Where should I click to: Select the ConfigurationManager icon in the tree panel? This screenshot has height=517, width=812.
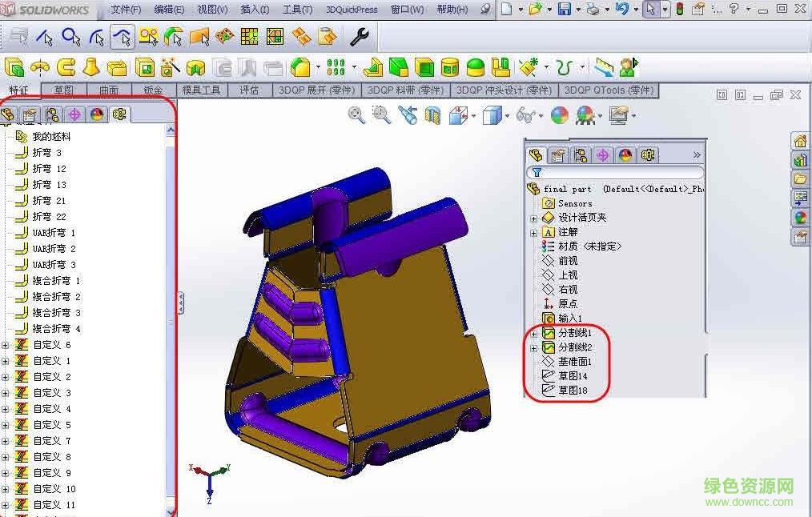coord(581,154)
